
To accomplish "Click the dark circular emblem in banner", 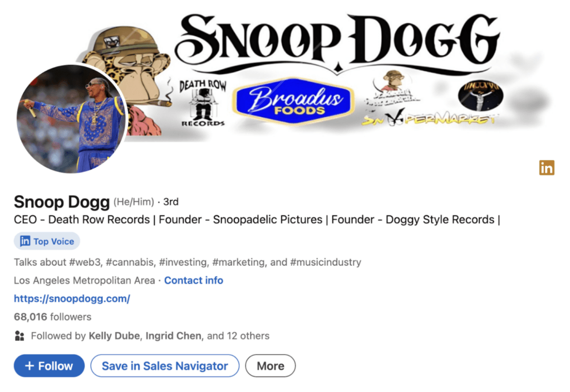I will pyautogui.click(x=480, y=96).
